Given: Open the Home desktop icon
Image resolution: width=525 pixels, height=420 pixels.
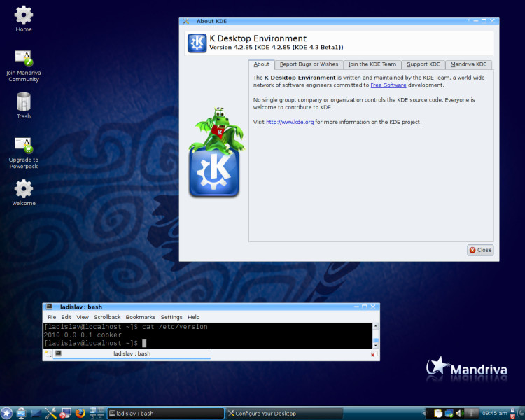Looking at the screenshot, I should pyautogui.click(x=23, y=19).
